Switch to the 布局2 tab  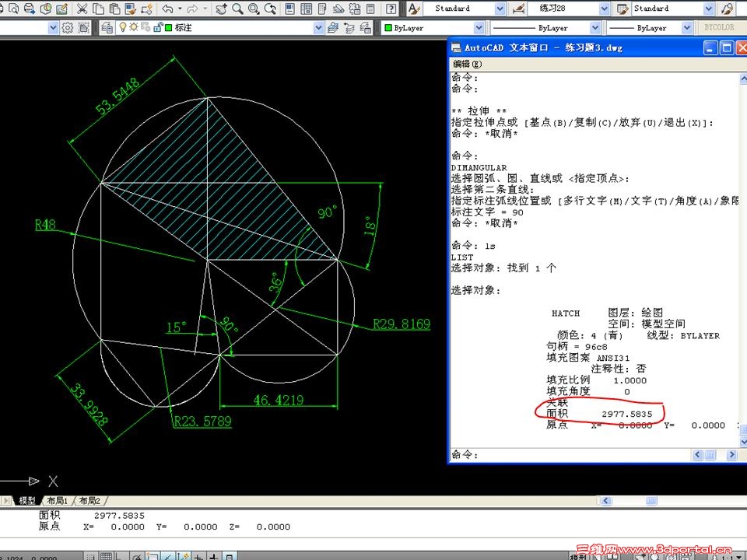(89, 500)
